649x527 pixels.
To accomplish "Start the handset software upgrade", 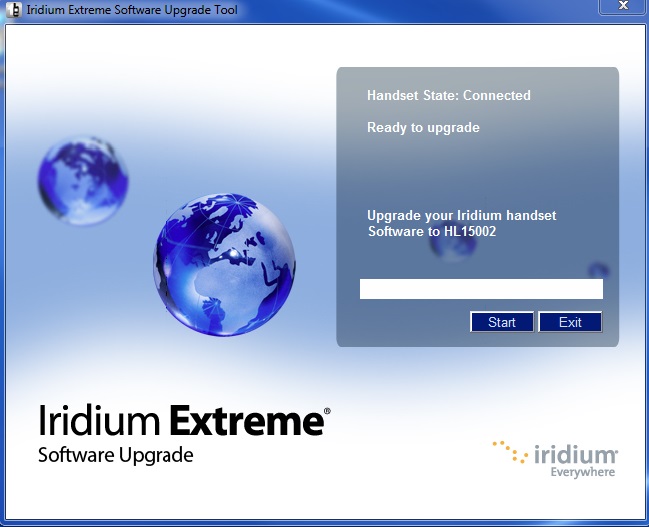I will click(x=502, y=322).
